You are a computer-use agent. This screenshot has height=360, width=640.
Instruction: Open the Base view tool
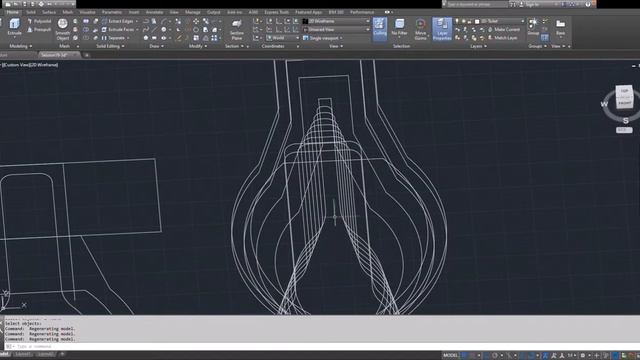click(560, 27)
